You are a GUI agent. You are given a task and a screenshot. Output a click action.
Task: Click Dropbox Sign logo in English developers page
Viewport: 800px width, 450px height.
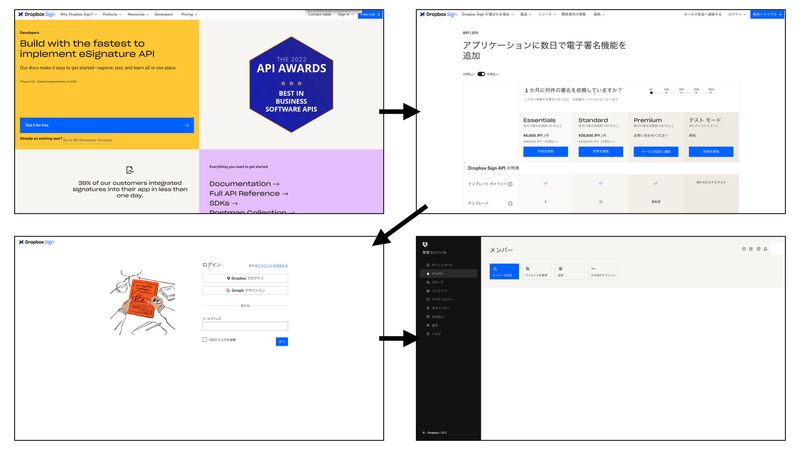pos(36,14)
